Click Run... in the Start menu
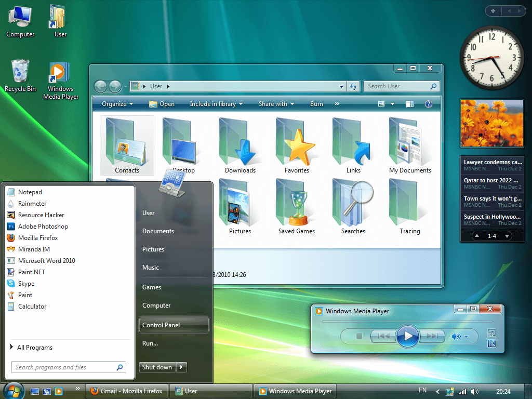 (x=150, y=343)
